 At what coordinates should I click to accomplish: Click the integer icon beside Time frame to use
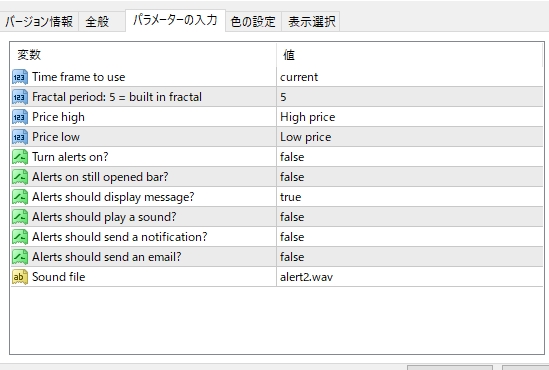click(20, 77)
